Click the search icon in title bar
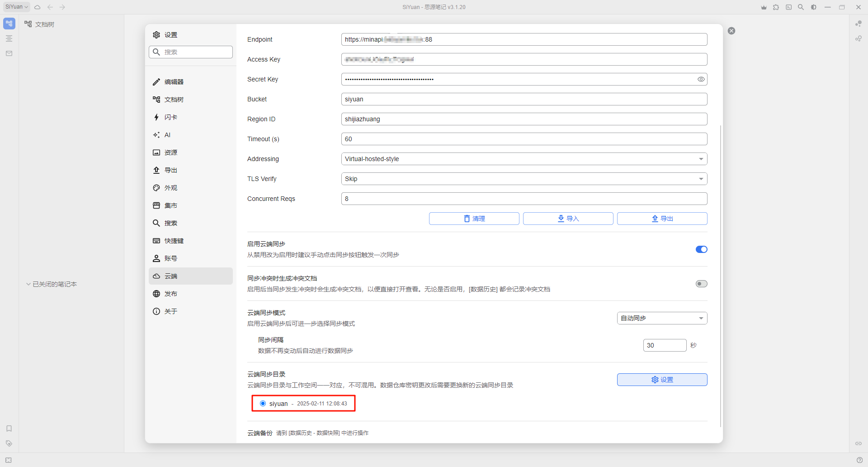Image resolution: width=868 pixels, height=467 pixels. pyautogui.click(x=801, y=7)
